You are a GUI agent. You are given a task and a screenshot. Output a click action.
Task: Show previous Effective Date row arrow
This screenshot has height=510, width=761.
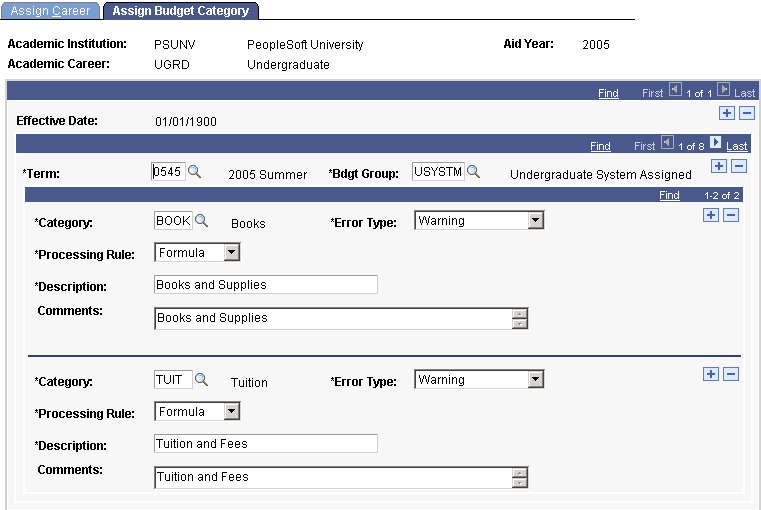click(676, 89)
